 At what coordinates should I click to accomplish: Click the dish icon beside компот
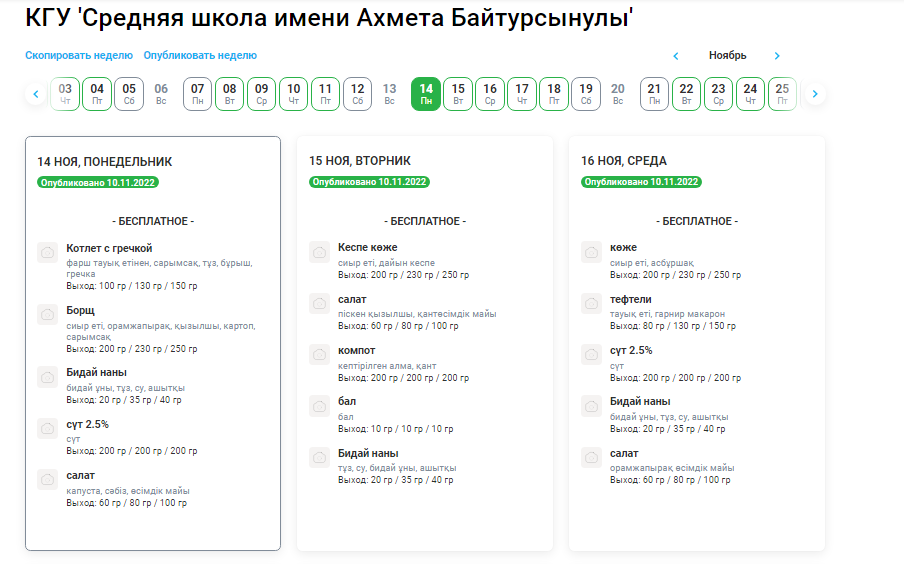(319, 355)
